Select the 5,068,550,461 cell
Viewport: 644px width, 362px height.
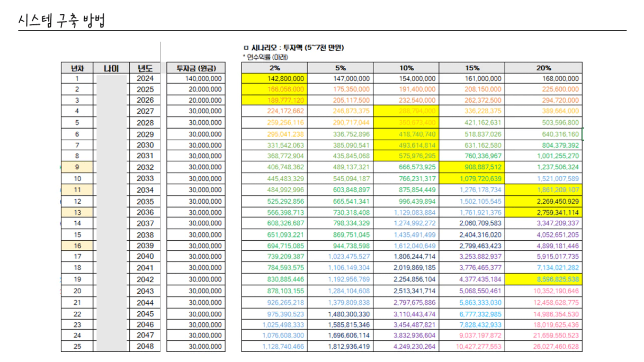(x=471, y=291)
